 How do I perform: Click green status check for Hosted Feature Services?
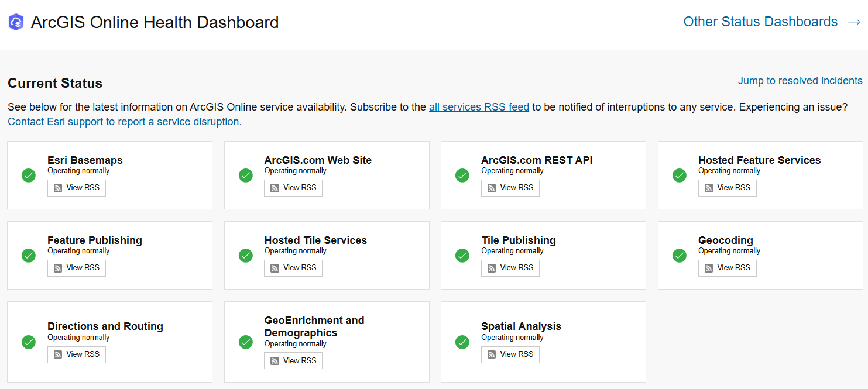tap(680, 175)
